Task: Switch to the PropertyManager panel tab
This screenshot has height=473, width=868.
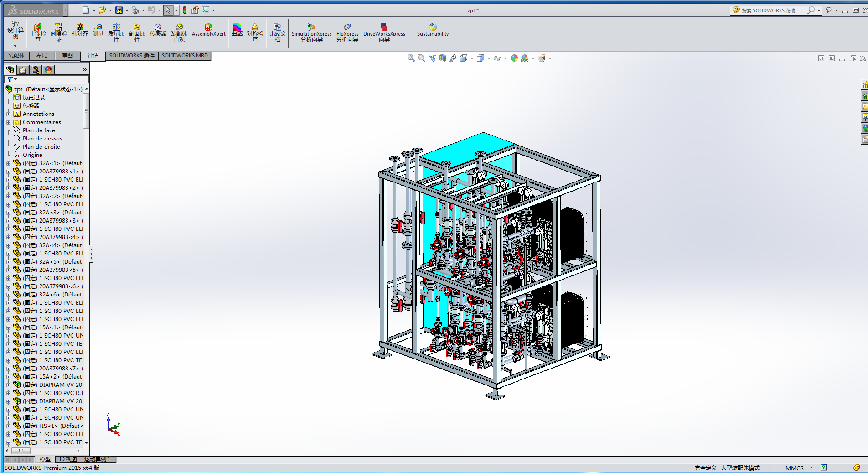Action: (23, 69)
